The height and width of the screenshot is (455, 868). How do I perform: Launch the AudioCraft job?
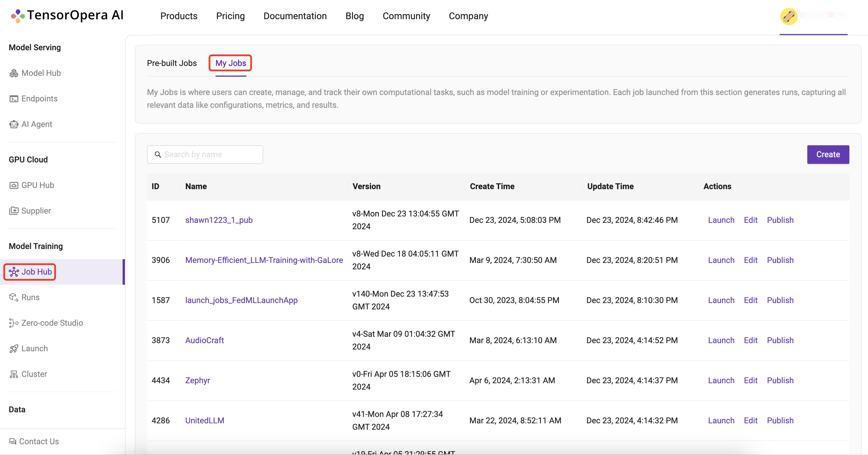721,341
